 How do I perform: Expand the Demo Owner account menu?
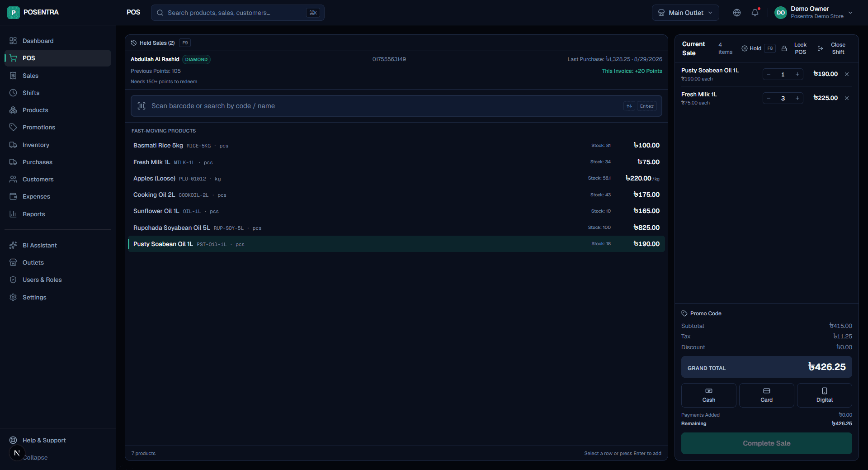pos(814,13)
